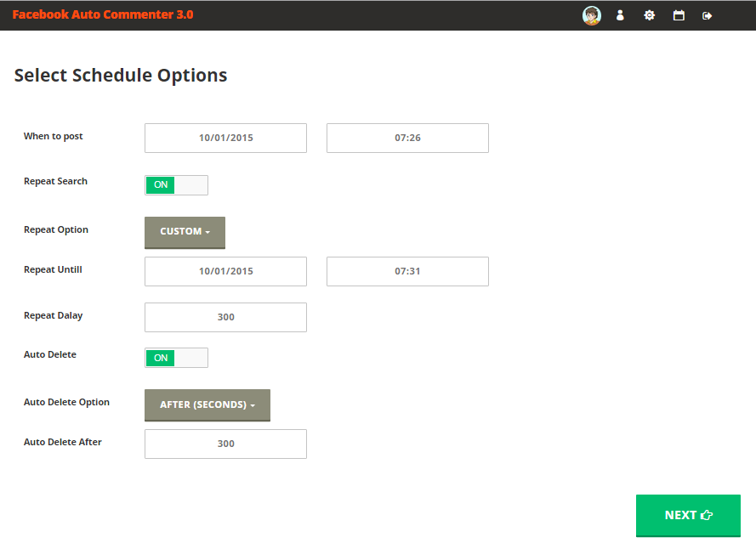Click the Next button

(x=688, y=515)
